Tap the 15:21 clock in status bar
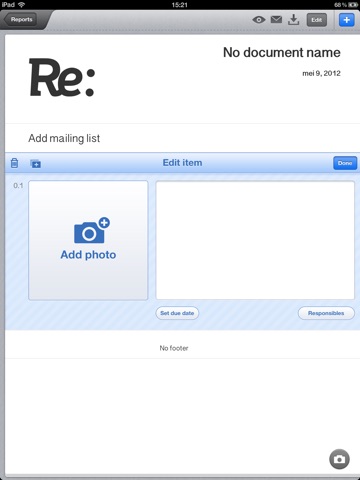This screenshot has width=360, height=480. coord(179,5)
